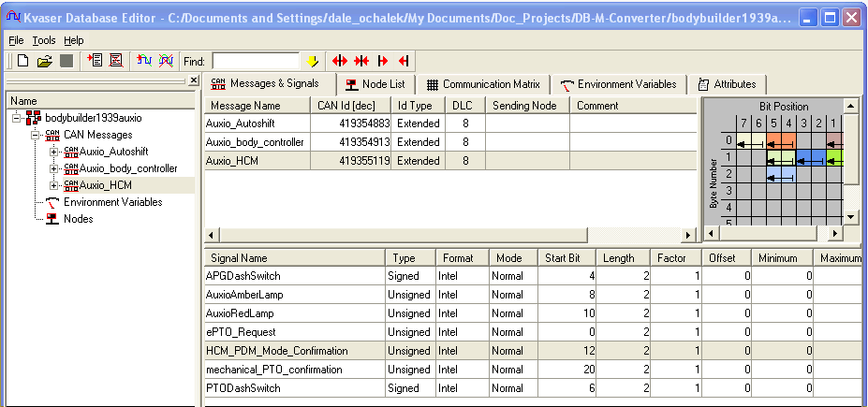Close the left tree pane
This screenshot has width=868, height=407.
coord(193,80)
